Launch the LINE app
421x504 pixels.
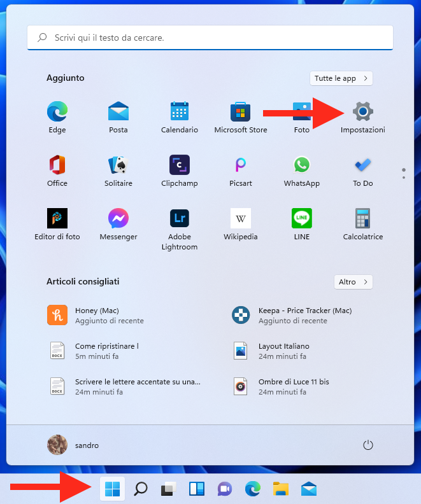coord(302,224)
